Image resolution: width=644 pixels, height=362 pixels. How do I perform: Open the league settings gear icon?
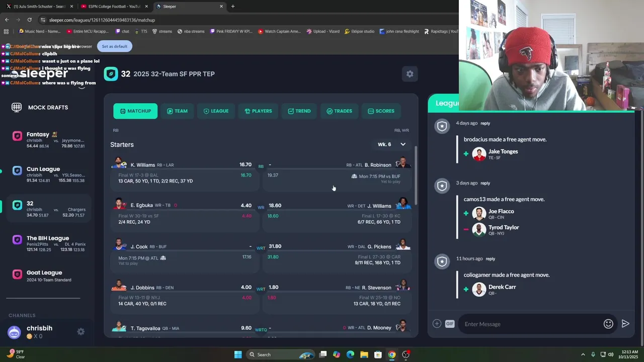click(x=410, y=74)
